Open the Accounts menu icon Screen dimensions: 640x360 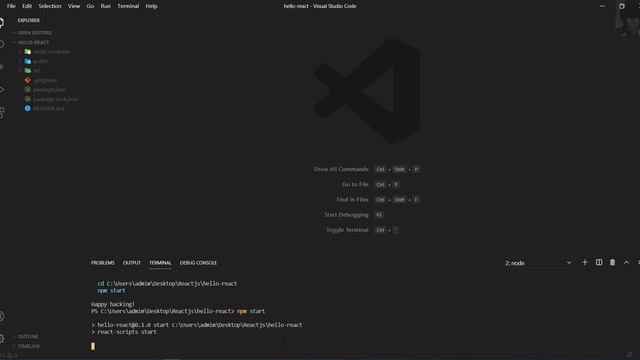click(2, 316)
